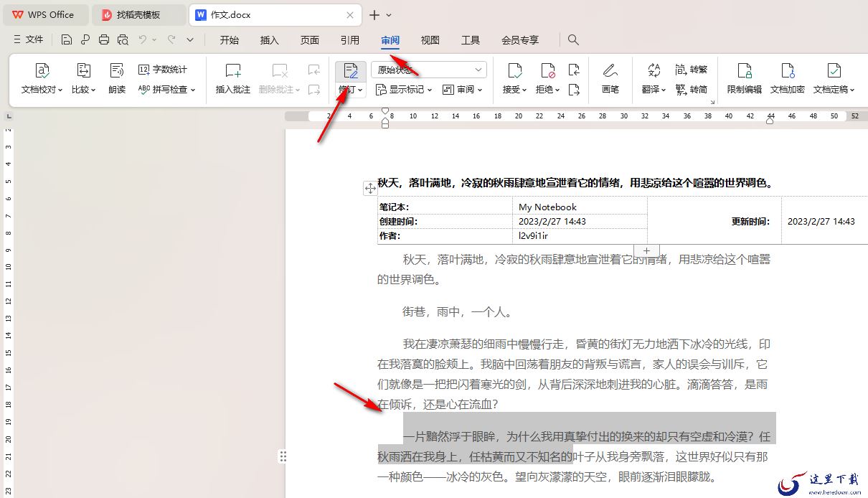Image resolution: width=868 pixels, height=498 pixels.
Task: Click the 拒绝 reject change icon
Action: 548,70
